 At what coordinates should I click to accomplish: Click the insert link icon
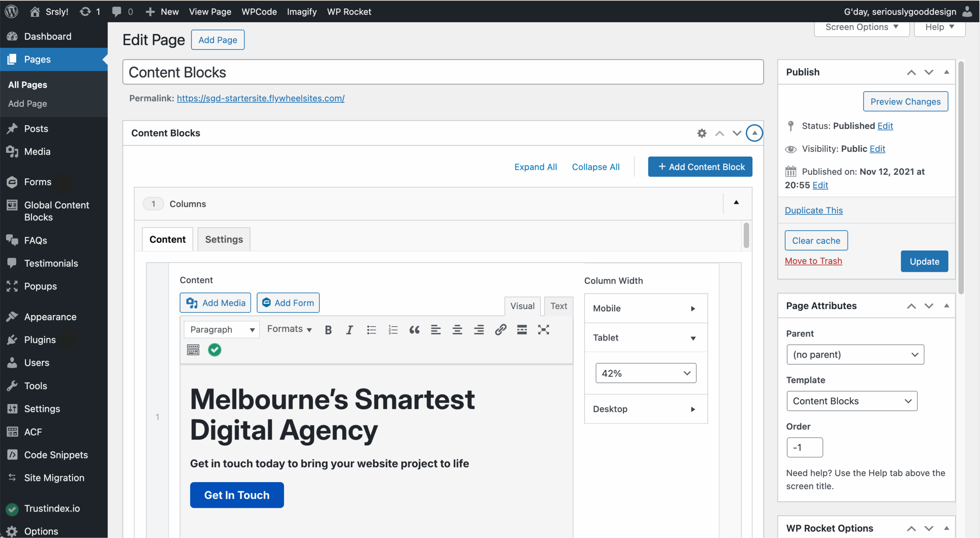(x=500, y=330)
